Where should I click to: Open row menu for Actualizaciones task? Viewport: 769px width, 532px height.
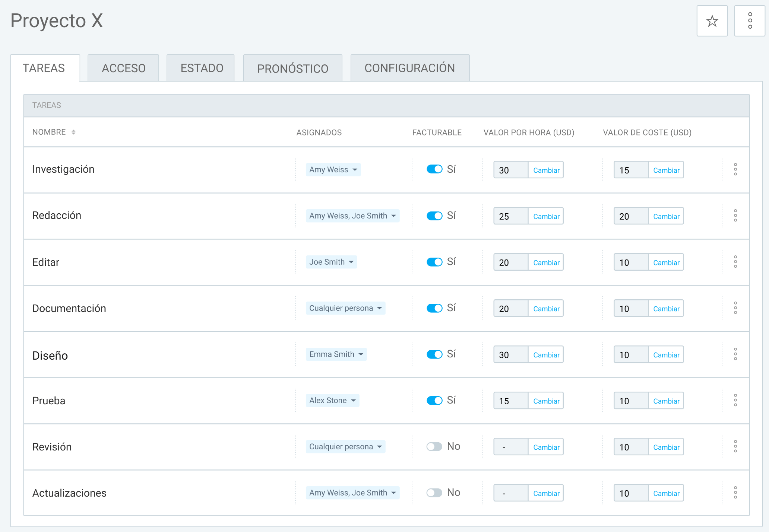735,493
